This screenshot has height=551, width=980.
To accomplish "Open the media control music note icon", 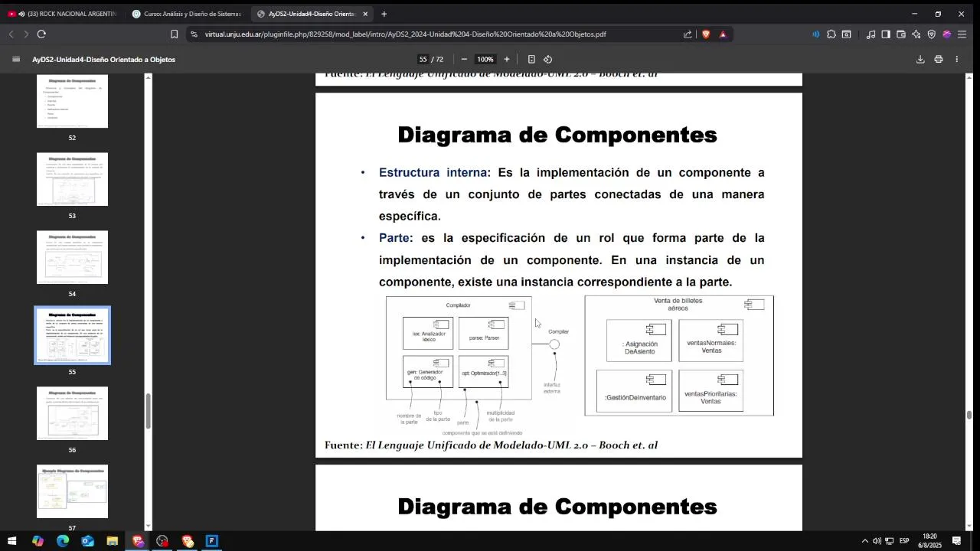I will coord(871,34).
